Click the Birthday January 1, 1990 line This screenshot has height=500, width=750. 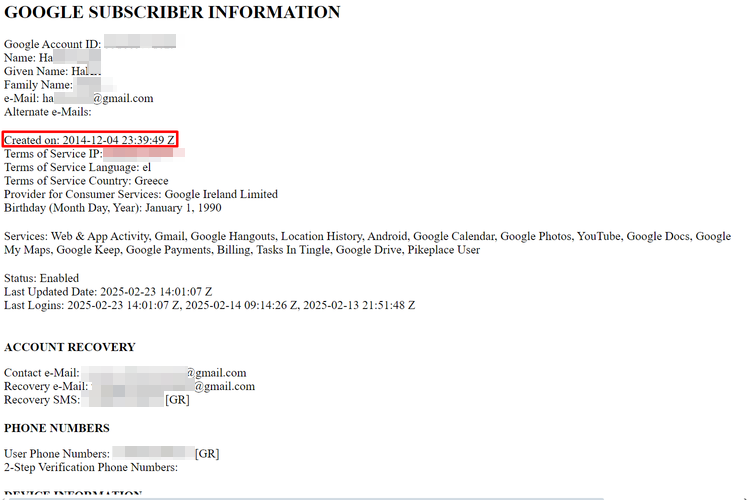click(x=112, y=208)
